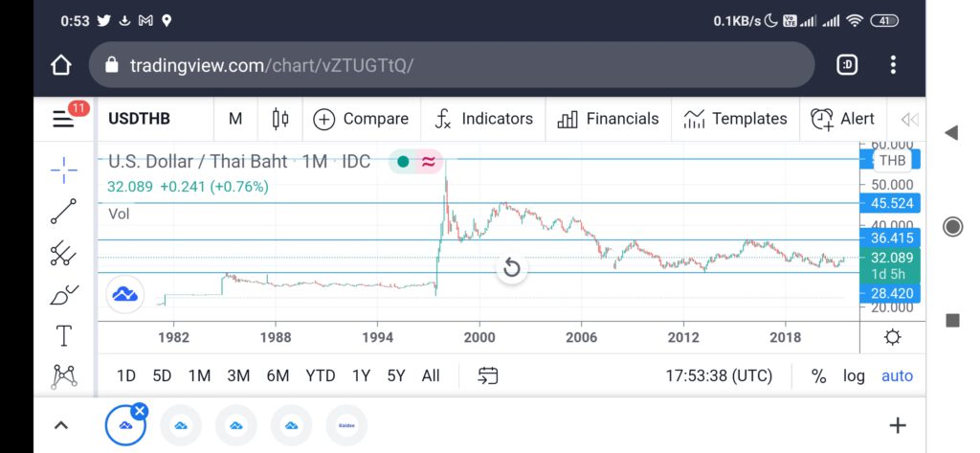Select the 5Y time range

click(x=395, y=376)
